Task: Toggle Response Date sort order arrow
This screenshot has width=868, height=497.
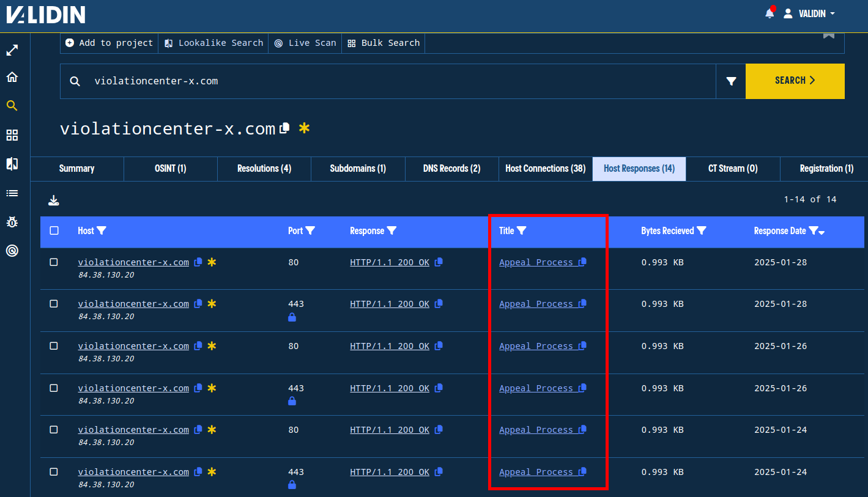Action: click(x=822, y=232)
